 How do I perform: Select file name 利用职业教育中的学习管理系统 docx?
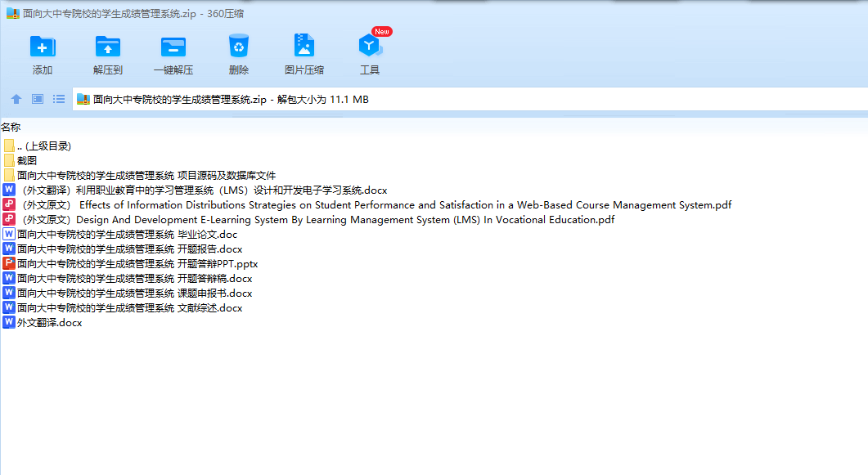[x=205, y=190]
